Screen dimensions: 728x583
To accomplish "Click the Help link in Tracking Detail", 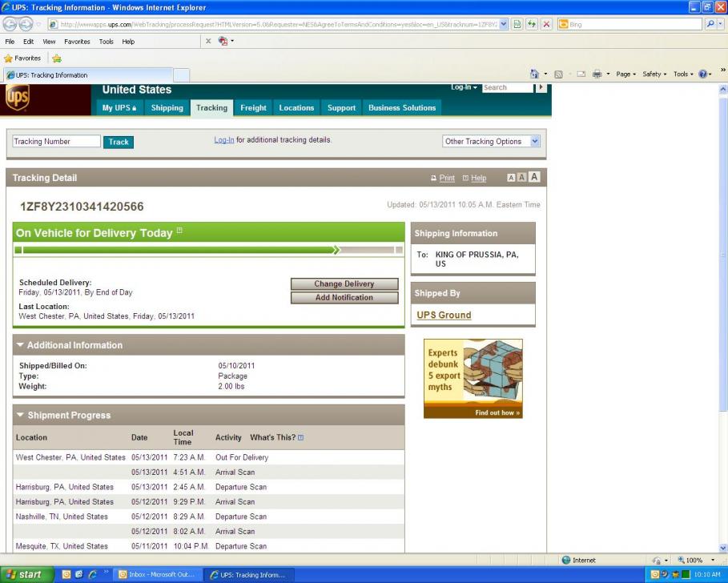I will click(478, 178).
